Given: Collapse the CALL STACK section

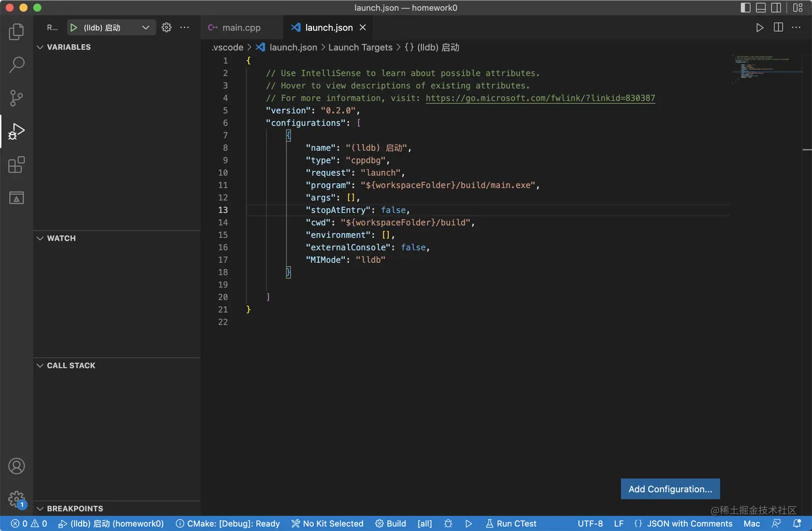Looking at the screenshot, I should click(71, 365).
